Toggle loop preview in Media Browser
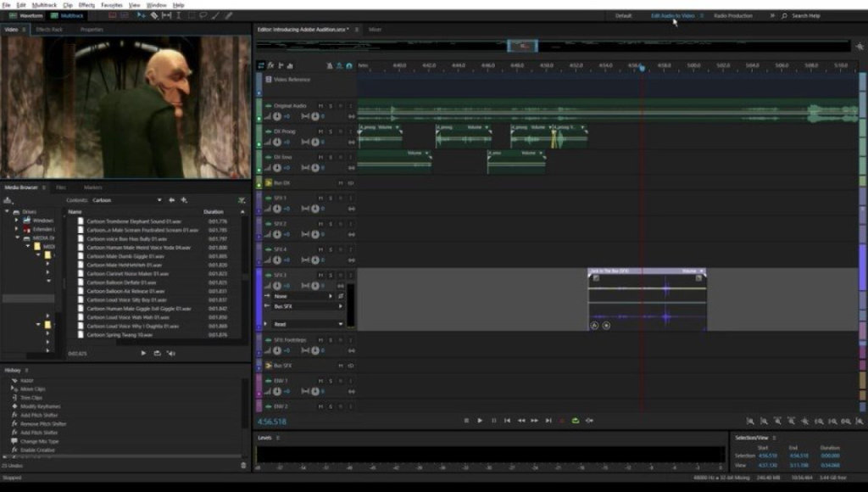Image resolution: width=868 pixels, height=492 pixels. (157, 353)
